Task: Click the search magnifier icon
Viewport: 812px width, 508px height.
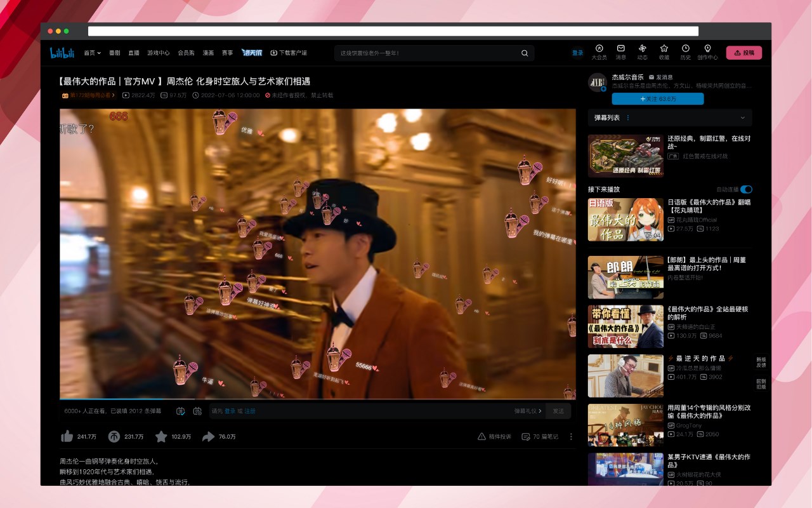Action: pos(525,53)
